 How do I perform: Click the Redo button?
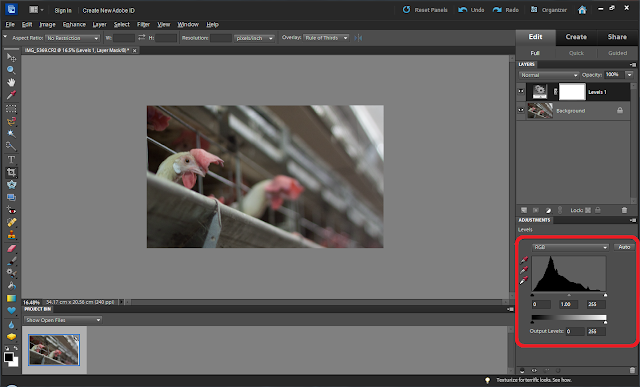[506, 10]
